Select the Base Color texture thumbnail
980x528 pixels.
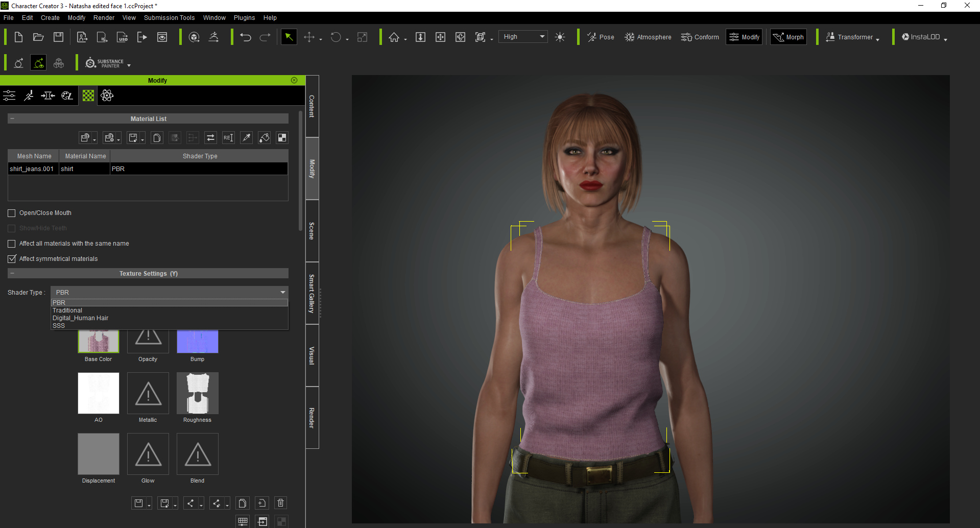[x=99, y=341]
